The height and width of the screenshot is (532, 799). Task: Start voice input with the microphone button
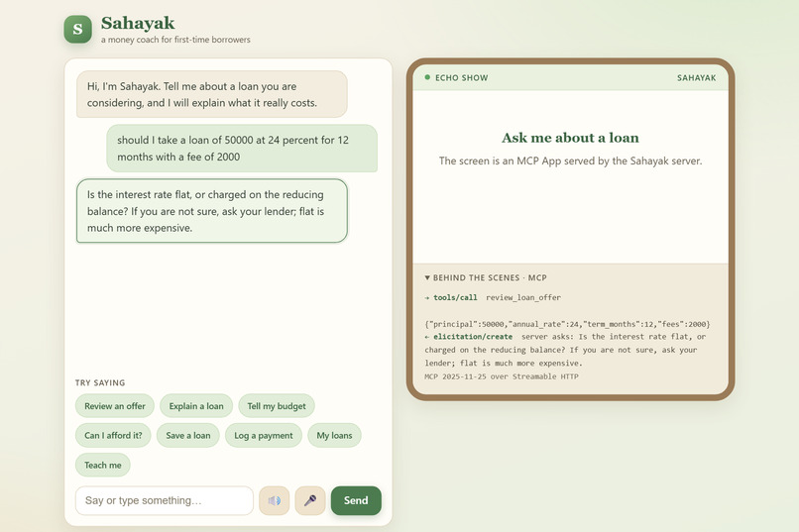[x=310, y=500]
